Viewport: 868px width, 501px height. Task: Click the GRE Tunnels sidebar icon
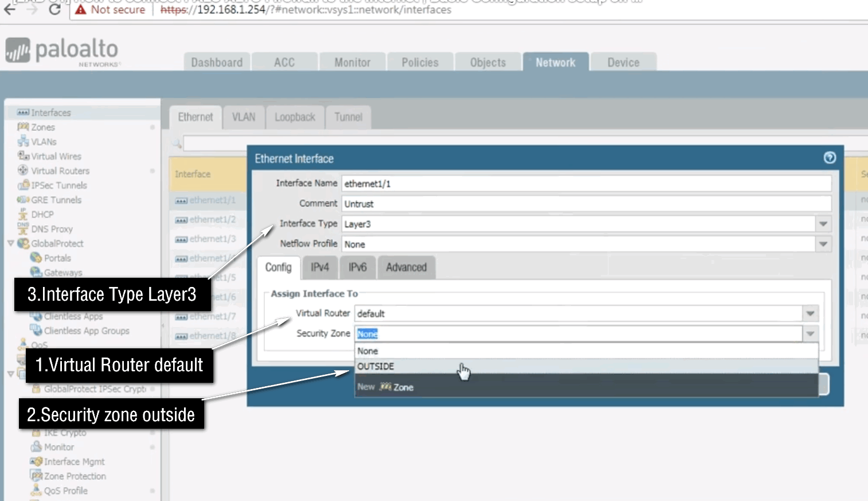tap(23, 199)
